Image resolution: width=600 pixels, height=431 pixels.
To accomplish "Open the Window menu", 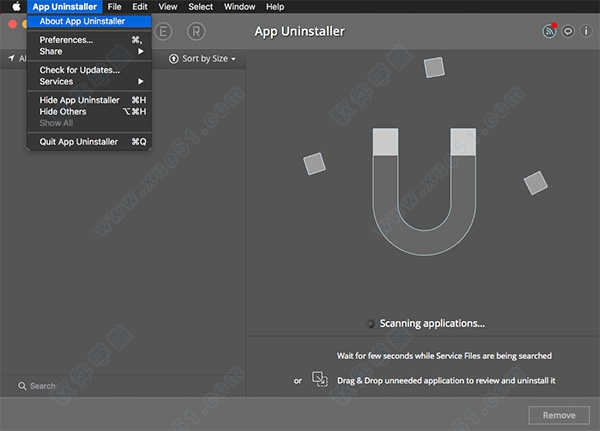I will (239, 7).
